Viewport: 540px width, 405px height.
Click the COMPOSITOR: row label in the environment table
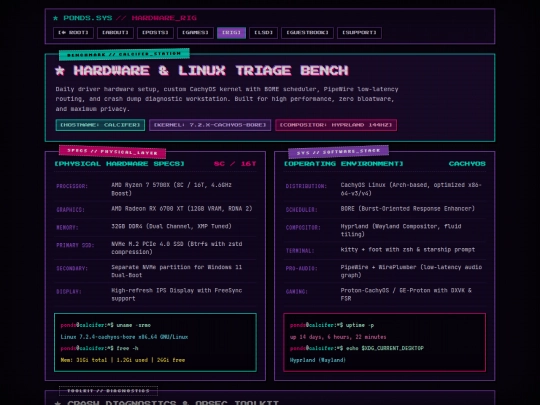[303, 228]
